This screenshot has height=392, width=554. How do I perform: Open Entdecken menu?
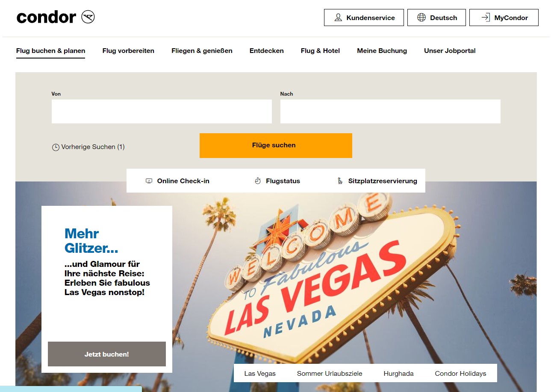click(267, 51)
